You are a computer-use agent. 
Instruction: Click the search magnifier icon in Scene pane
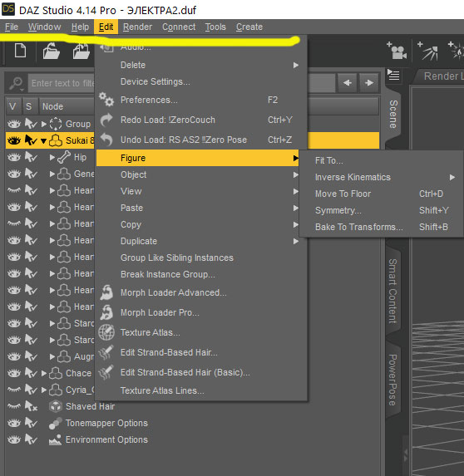coord(16,83)
